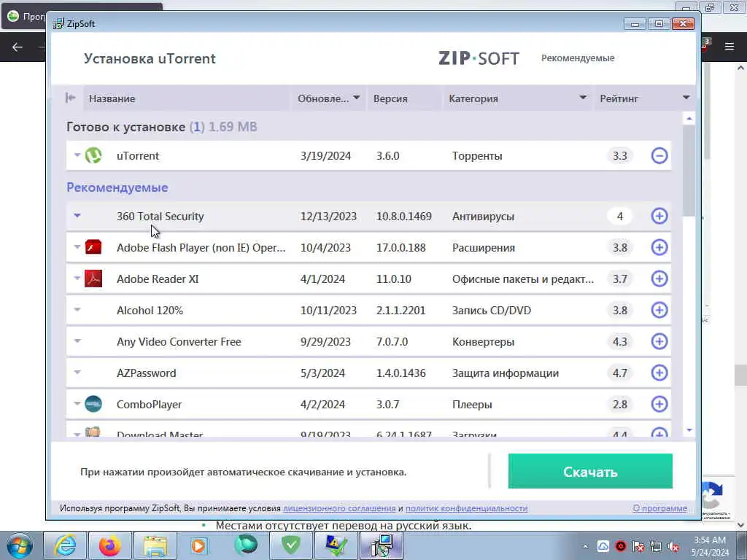Click the ZIP·SOFT logo
The width and height of the screenshot is (747, 560).
click(x=479, y=58)
